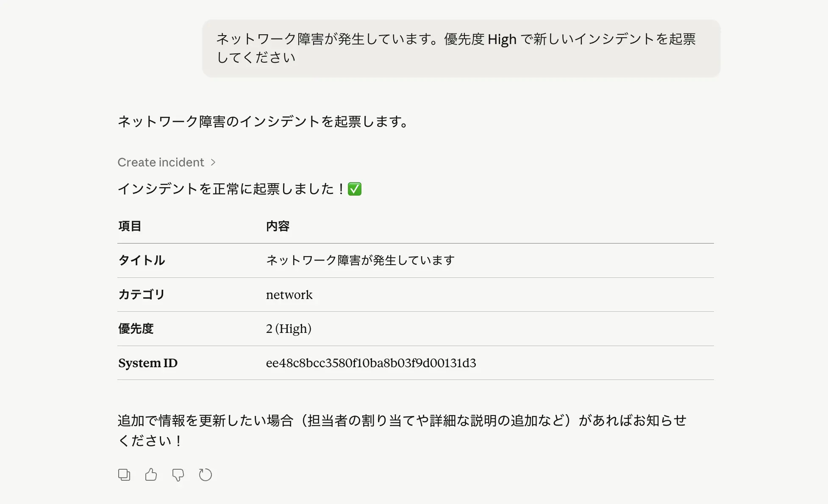Click the 内容 column header

(278, 226)
